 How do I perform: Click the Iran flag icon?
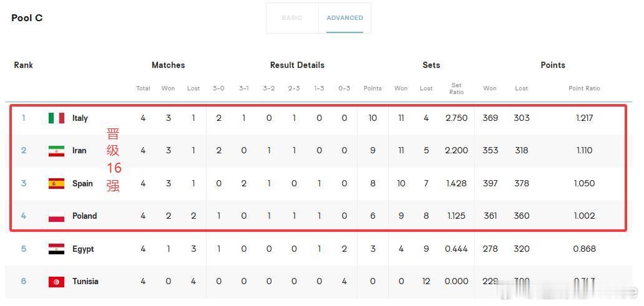[56, 151]
